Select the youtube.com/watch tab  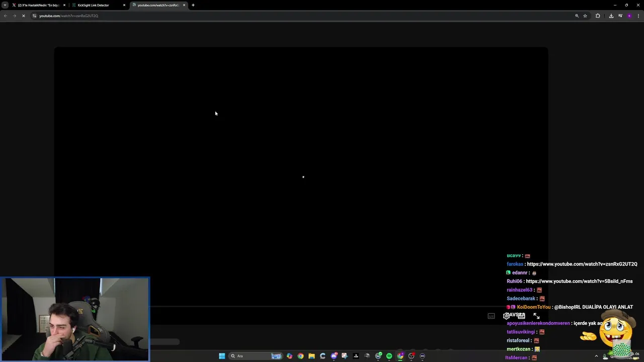[158, 5]
